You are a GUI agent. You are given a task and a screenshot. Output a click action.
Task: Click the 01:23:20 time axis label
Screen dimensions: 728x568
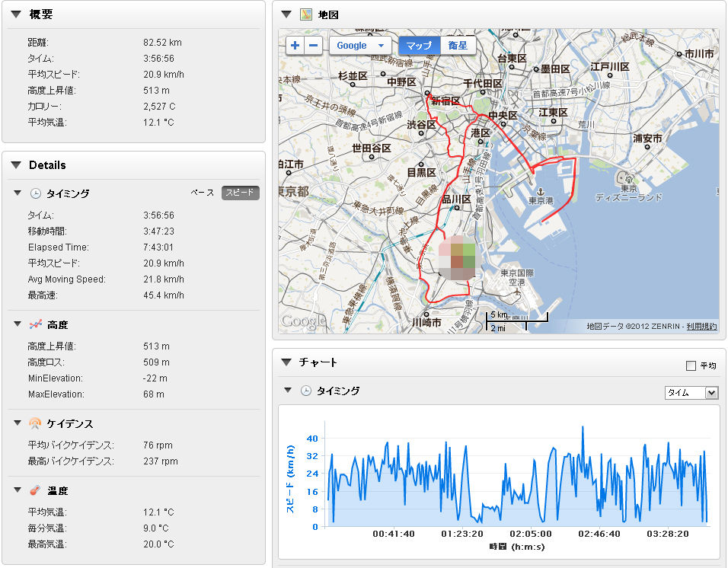[462, 534]
